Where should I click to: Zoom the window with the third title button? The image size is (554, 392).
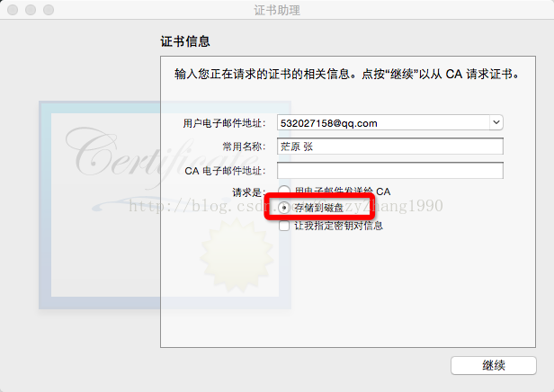point(49,10)
